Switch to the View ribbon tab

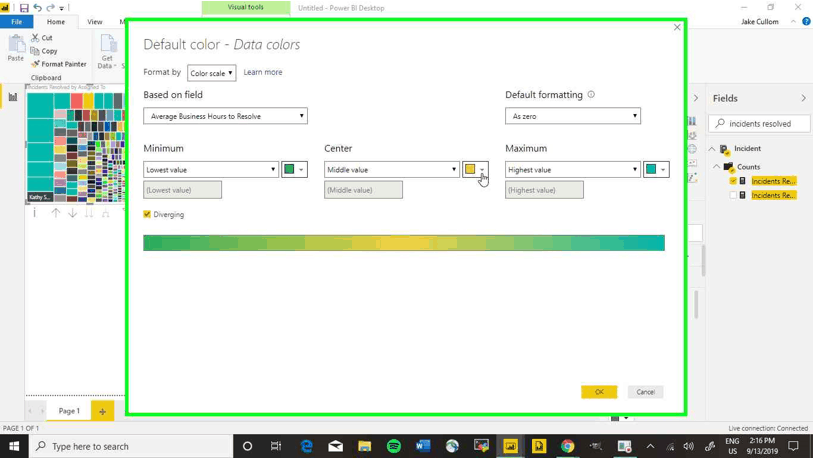pyautogui.click(x=95, y=22)
